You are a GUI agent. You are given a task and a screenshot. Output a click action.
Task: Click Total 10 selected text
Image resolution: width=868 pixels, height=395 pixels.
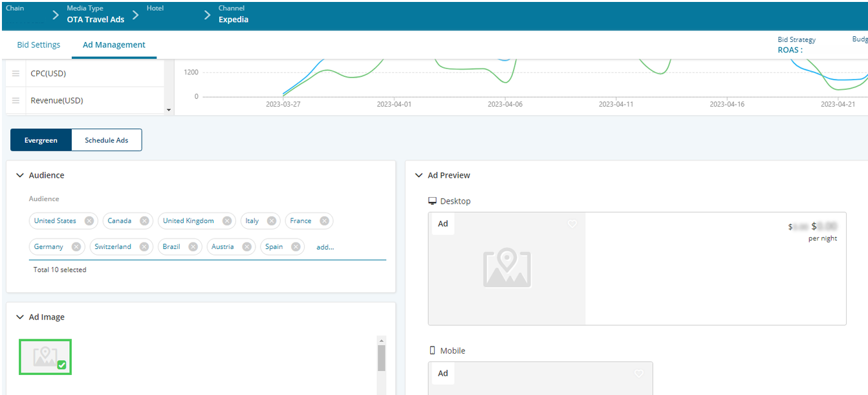(x=60, y=270)
